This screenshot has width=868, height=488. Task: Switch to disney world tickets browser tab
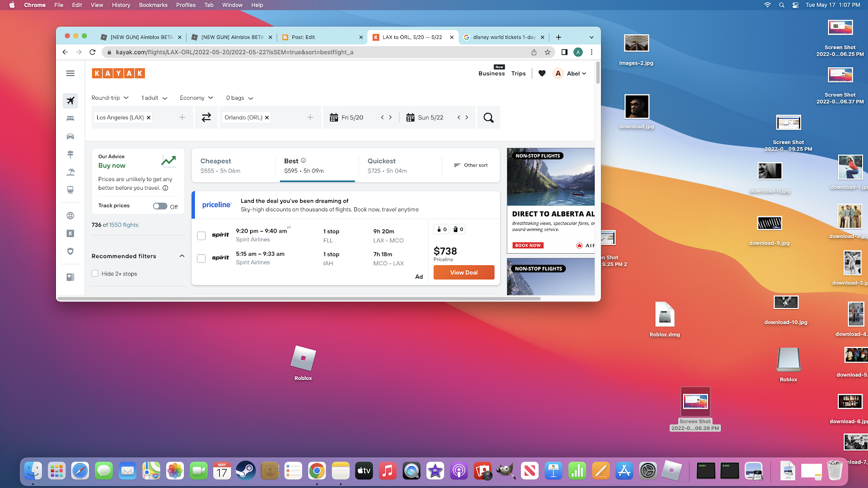coord(504,37)
